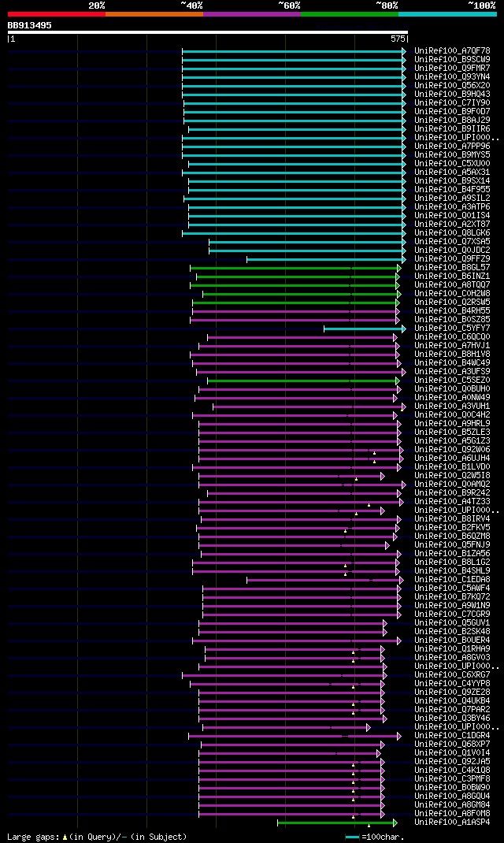
Task: Open hit UniRef100_B9SCW9 label
Action: [452, 60]
